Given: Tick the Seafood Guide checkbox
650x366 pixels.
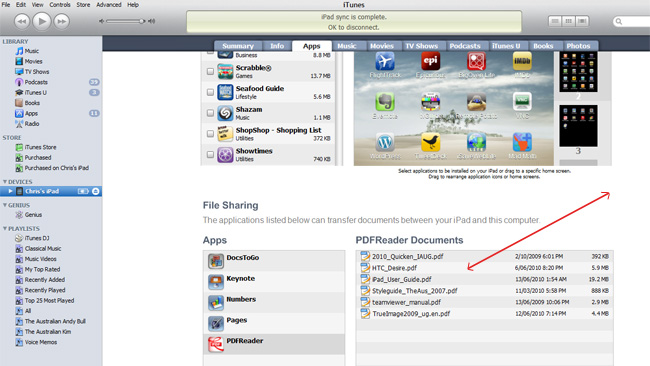Looking at the screenshot, I should tap(210, 92).
